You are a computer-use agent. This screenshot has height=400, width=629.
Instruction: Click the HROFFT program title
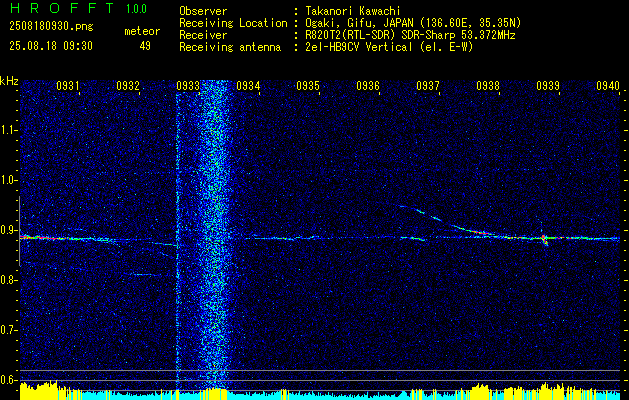[x=62, y=8]
